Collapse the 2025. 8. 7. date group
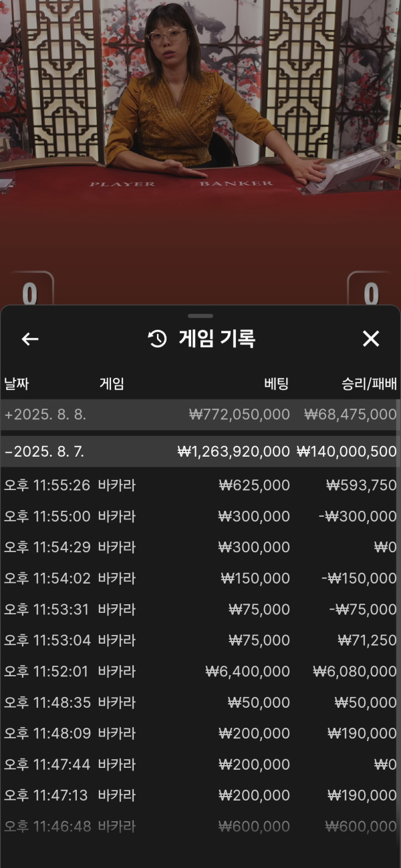 [200, 452]
